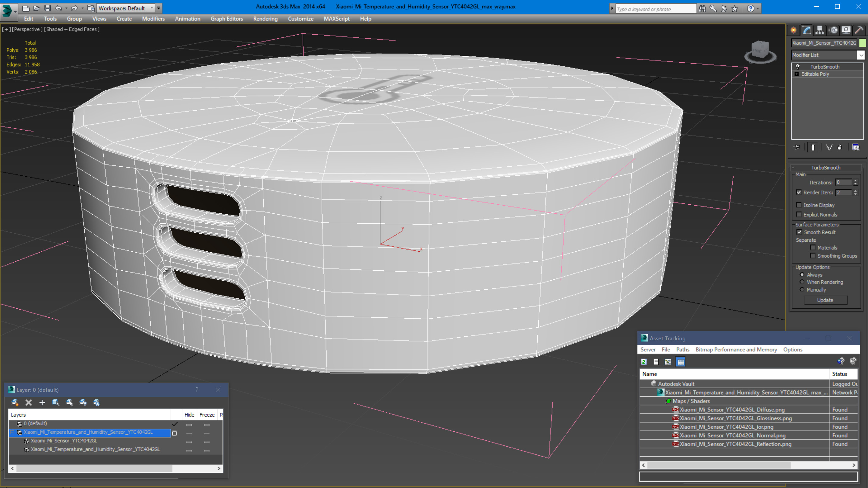Open the Workspace: Default dropdown
The height and width of the screenshot is (488, 868).
[x=125, y=8]
